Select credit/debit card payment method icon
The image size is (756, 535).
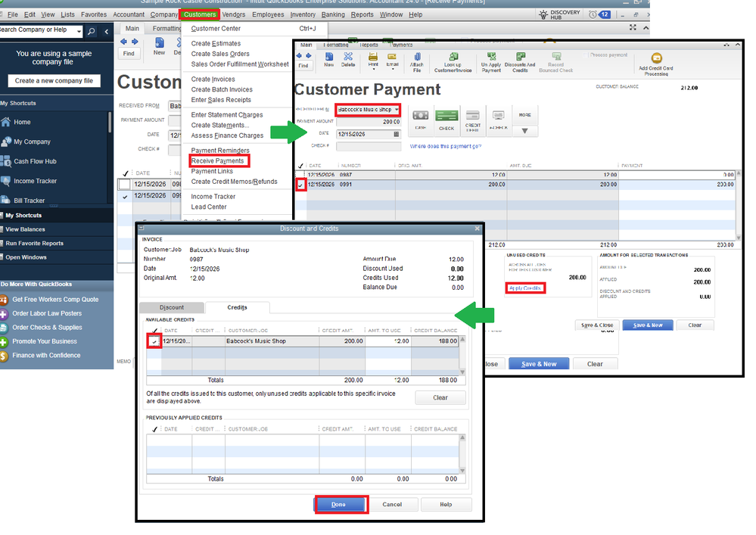click(x=472, y=120)
